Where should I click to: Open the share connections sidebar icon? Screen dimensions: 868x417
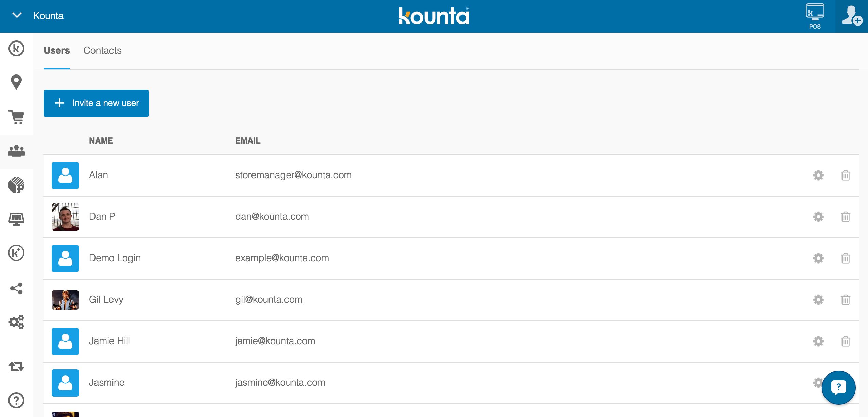tap(16, 288)
